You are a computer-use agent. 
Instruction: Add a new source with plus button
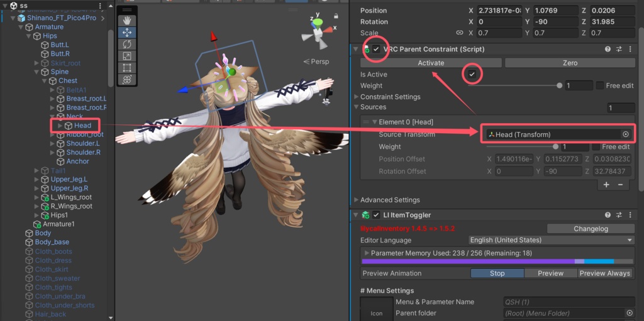pos(606,185)
